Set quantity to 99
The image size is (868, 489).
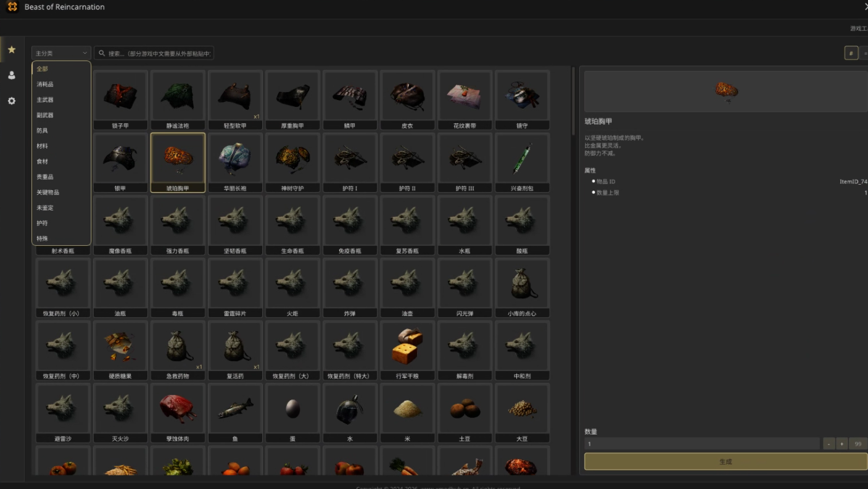click(858, 444)
